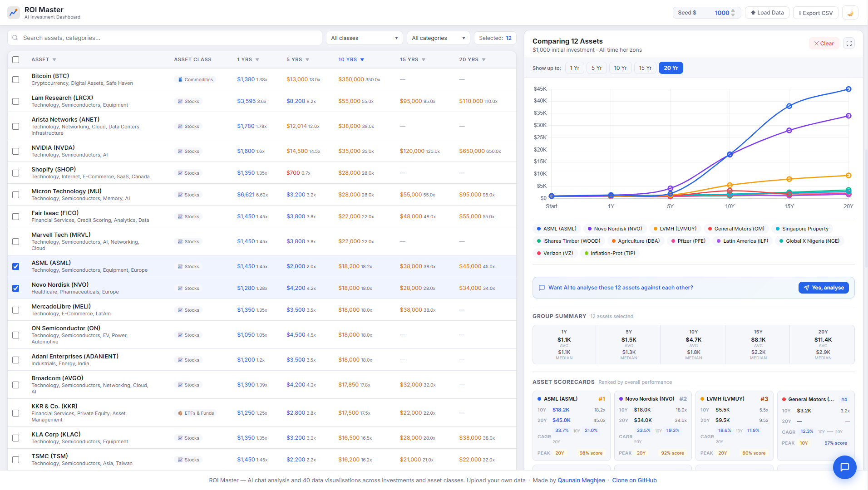Click the search magnifier icon

15,38
